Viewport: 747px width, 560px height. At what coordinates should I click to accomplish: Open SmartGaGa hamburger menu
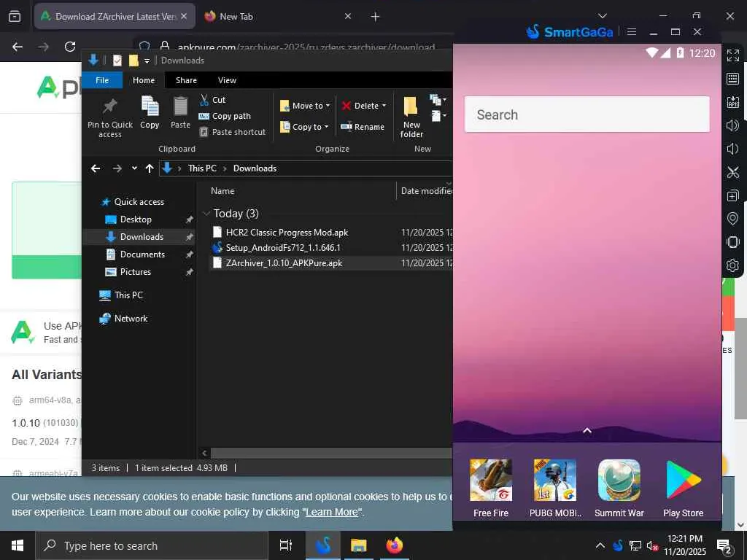pos(632,32)
